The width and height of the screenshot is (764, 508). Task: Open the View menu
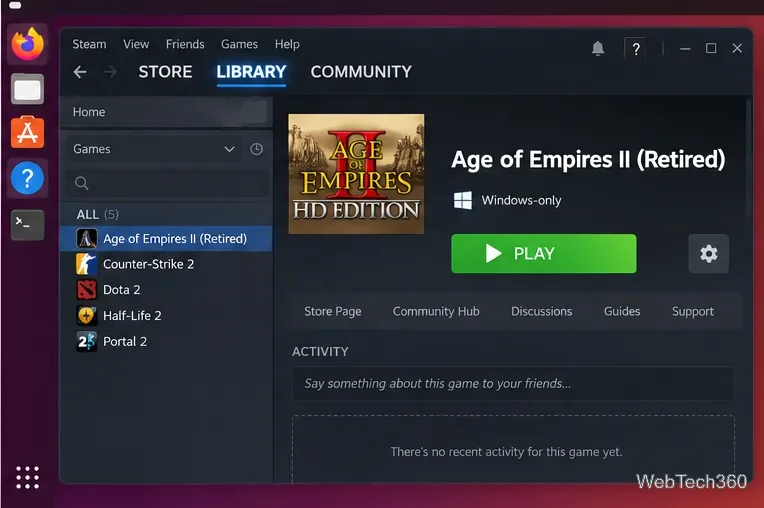[136, 44]
